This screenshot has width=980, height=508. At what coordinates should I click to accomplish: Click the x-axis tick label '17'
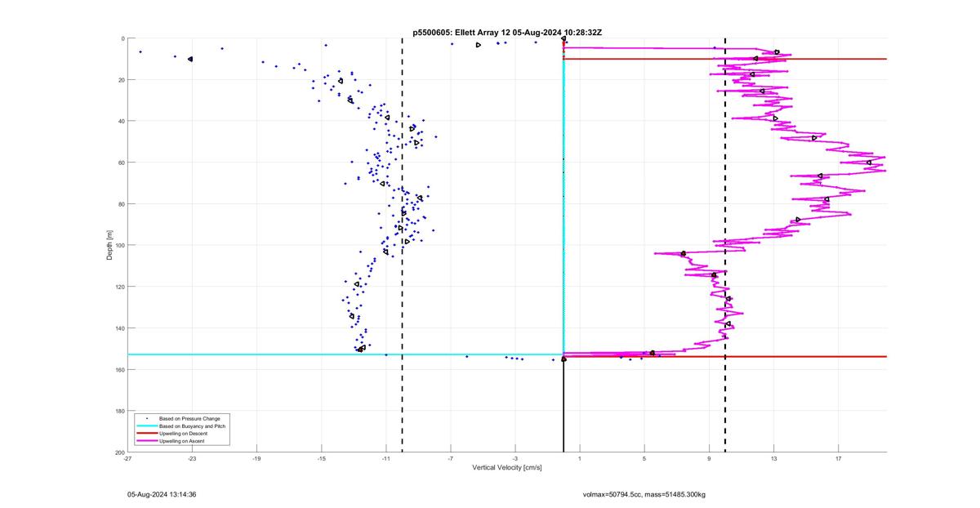(x=838, y=460)
